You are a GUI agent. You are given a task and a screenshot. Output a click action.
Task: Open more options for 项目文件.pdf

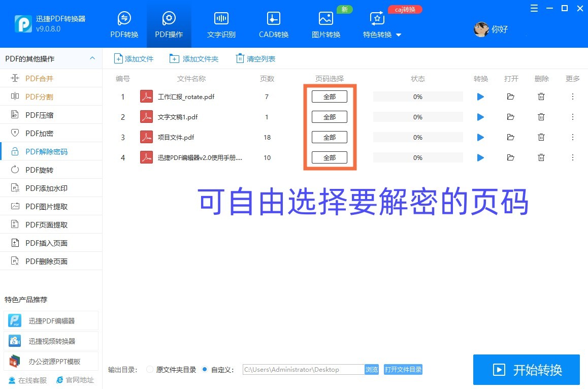coord(573,137)
